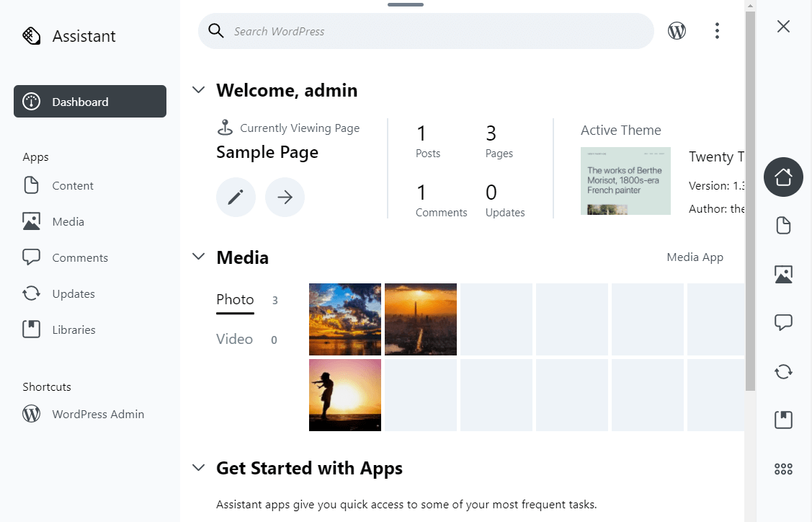Open WordPress Admin from Shortcuts

[98, 414]
